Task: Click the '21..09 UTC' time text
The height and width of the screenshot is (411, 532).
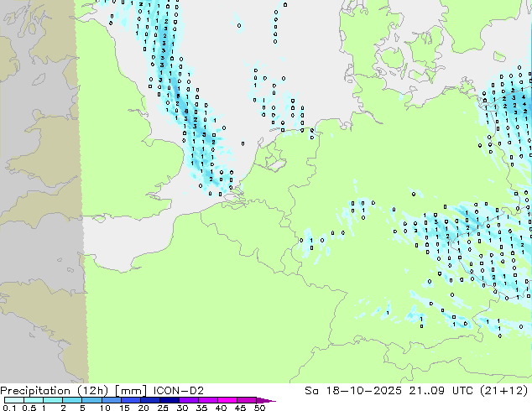Action: click(441, 391)
